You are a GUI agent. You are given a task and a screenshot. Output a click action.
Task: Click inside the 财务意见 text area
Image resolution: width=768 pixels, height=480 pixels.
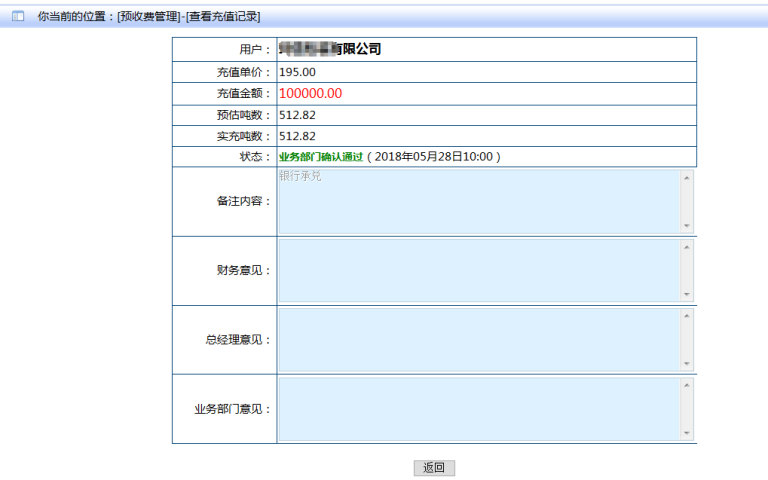pyautogui.click(x=478, y=270)
